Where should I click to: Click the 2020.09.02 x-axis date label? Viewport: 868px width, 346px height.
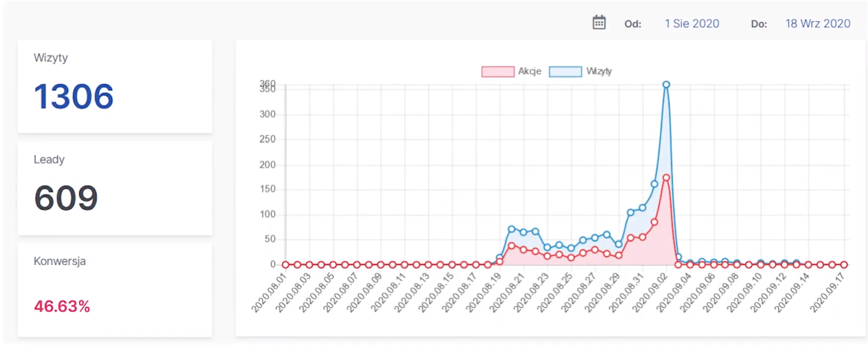(x=652, y=291)
